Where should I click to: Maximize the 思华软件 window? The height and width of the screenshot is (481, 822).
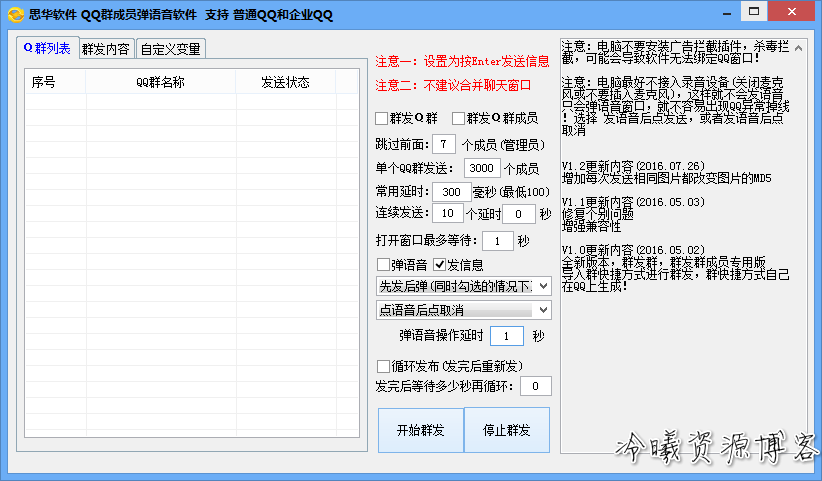pyautogui.click(x=754, y=12)
